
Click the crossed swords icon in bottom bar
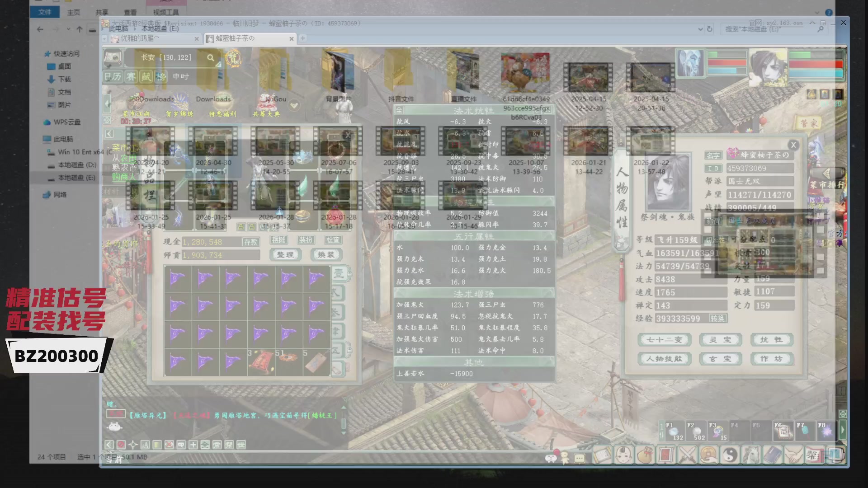pyautogui.click(x=688, y=455)
